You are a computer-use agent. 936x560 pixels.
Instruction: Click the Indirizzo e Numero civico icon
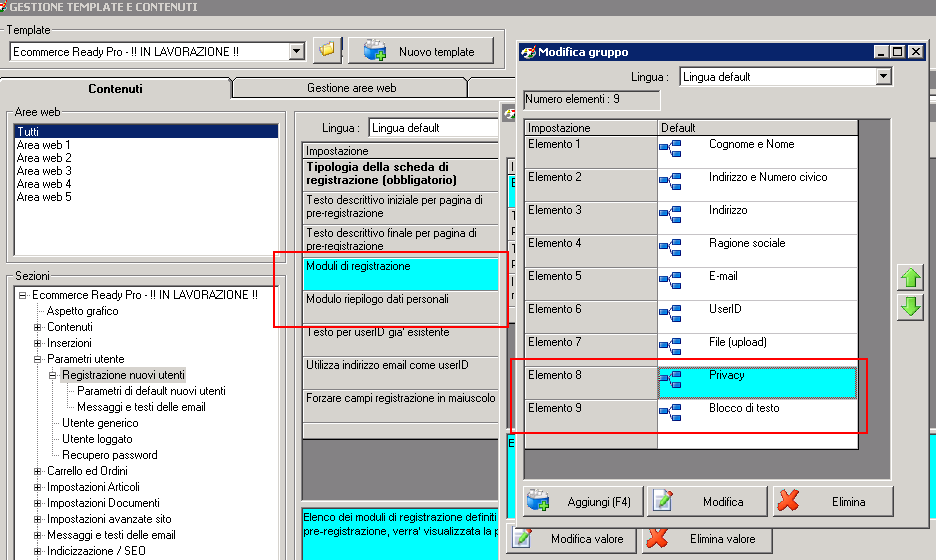pos(670,181)
